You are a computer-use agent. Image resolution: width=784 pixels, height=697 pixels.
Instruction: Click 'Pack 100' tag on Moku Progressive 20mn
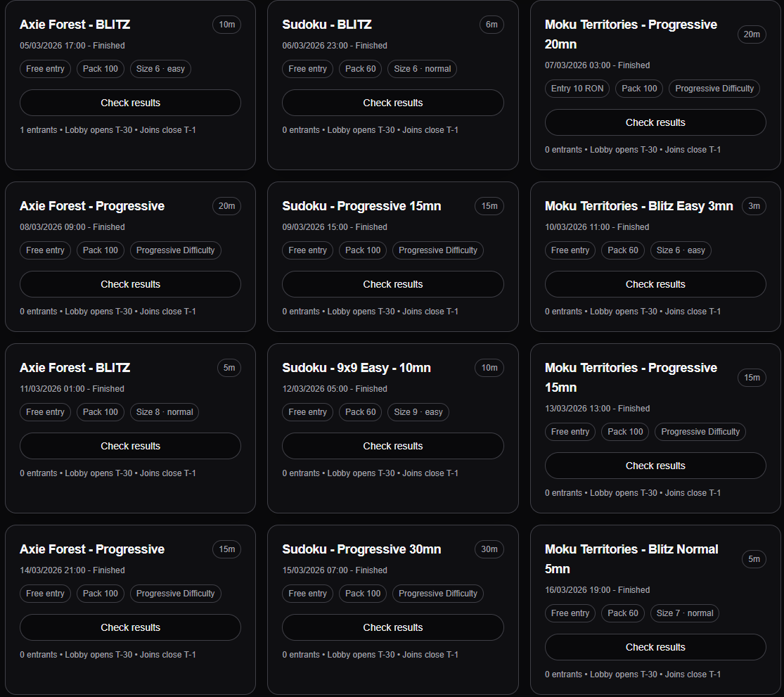click(x=639, y=89)
